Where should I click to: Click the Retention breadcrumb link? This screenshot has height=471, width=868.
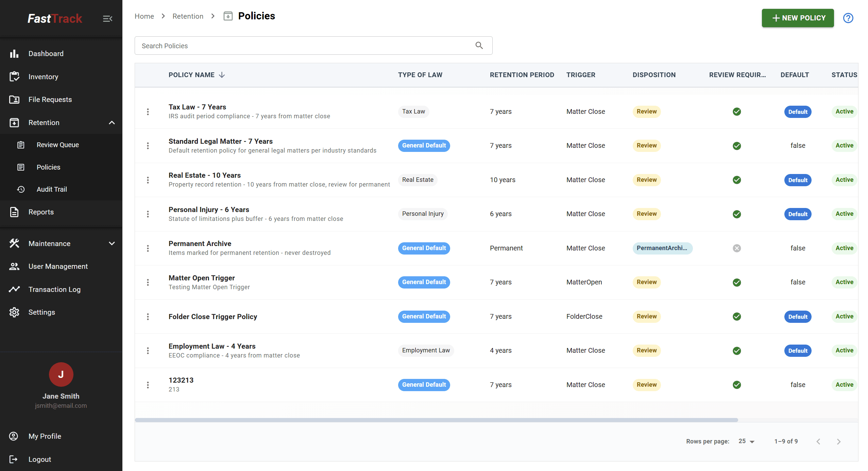[188, 16]
